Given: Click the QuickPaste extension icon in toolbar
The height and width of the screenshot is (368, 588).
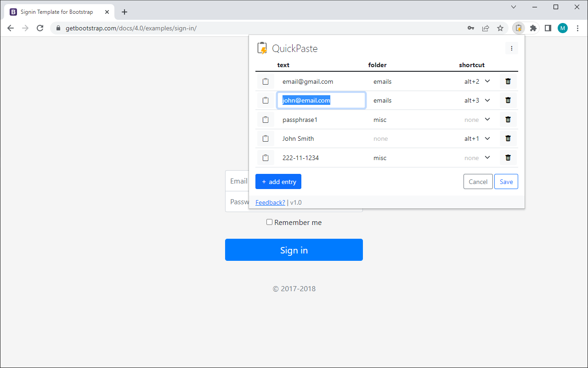Looking at the screenshot, I should point(518,28).
